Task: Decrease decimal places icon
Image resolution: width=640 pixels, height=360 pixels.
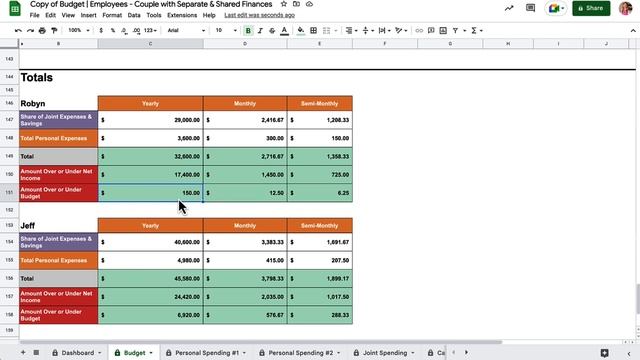Action: coord(124,31)
